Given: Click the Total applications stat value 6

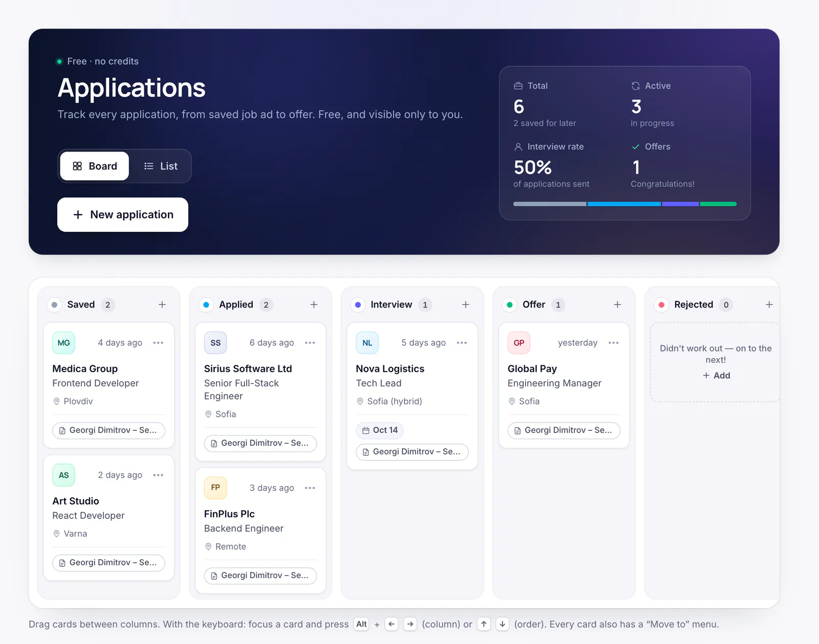Looking at the screenshot, I should [x=519, y=106].
